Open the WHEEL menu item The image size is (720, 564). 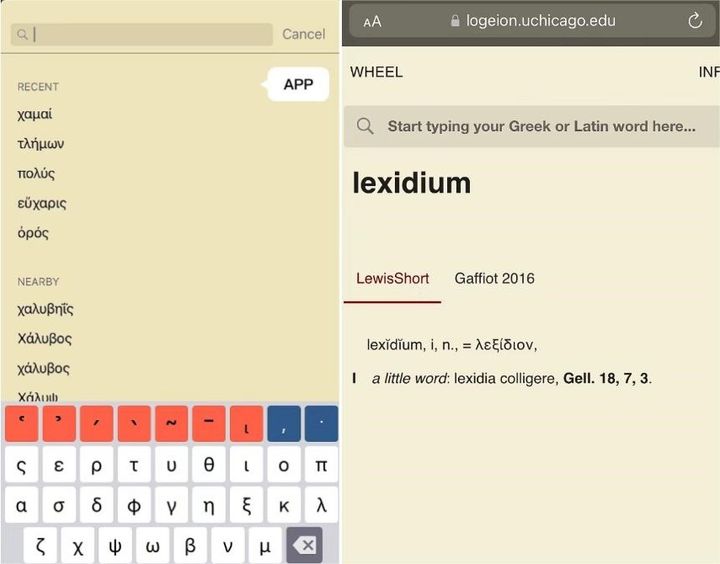pos(377,72)
